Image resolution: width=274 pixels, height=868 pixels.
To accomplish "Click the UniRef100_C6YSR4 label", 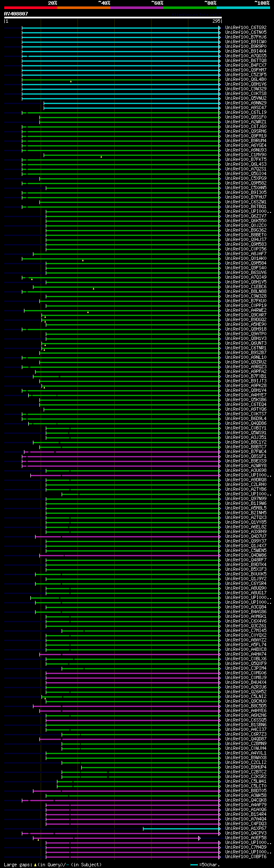I will pos(246,584).
